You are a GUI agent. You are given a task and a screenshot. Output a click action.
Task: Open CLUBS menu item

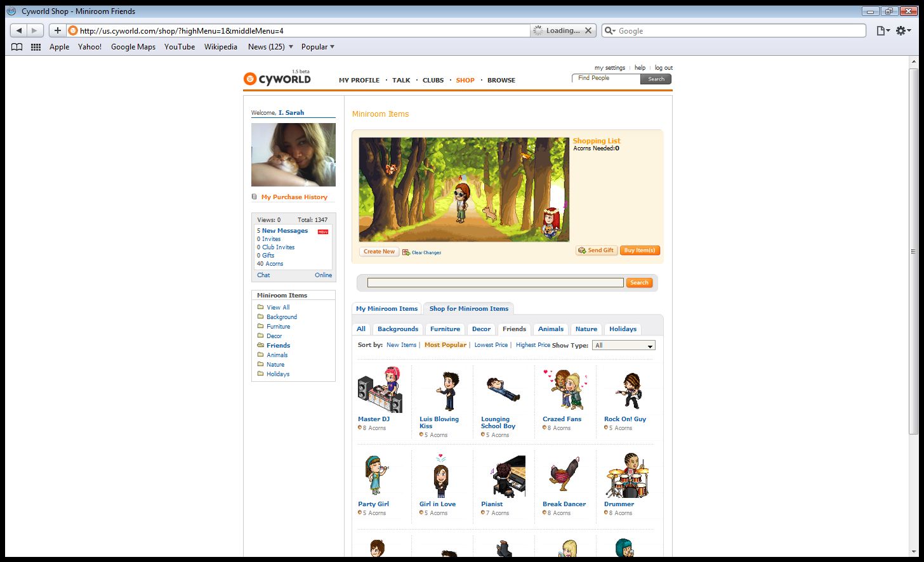click(433, 81)
